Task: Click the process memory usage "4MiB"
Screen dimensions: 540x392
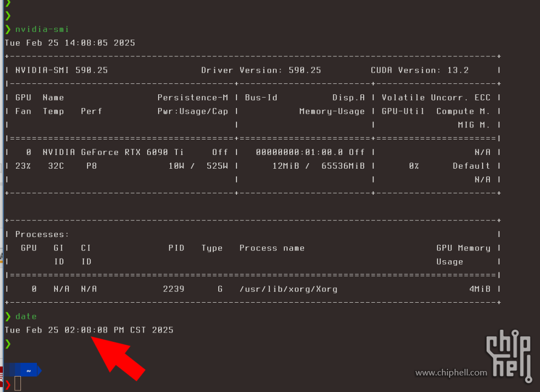Action: pyautogui.click(x=480, y=289)
